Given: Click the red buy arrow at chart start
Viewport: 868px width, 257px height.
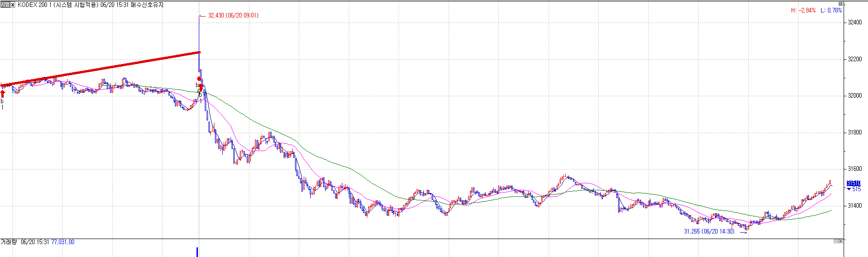Looking at the screenshot, I should [x=2, y=93].
